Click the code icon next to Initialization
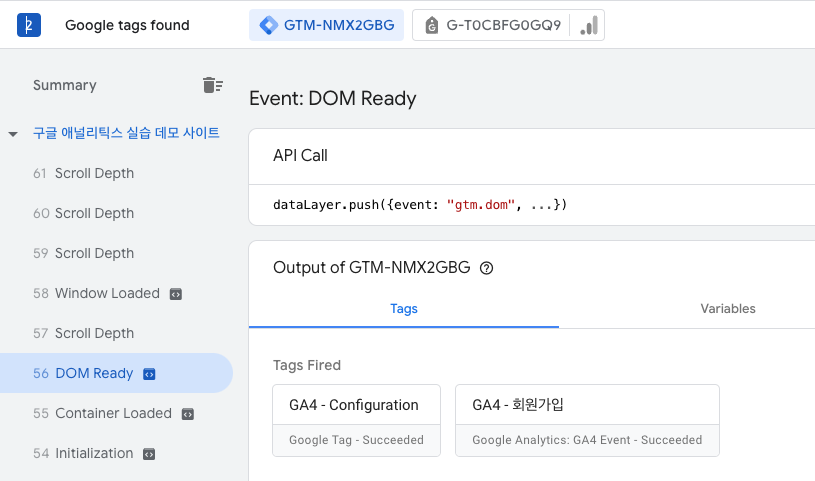Viewport: 815px width, 481px height. pyautogui.click(x=149, y=454)
